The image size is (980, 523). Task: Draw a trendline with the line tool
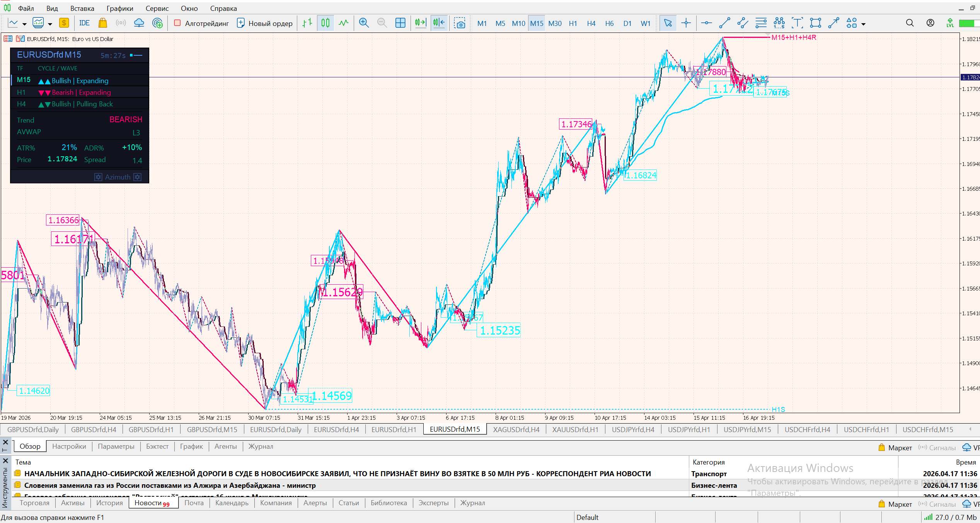(x=724, y=23)
